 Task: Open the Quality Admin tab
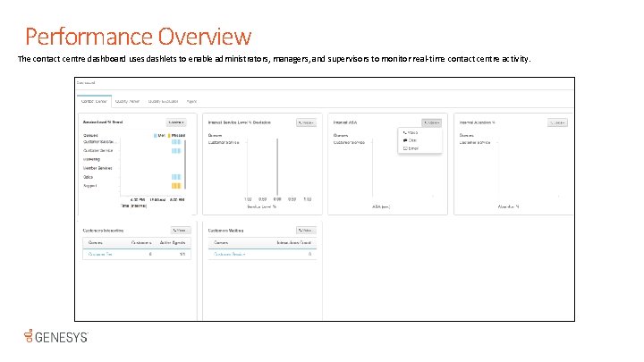[x=127, y=101]
